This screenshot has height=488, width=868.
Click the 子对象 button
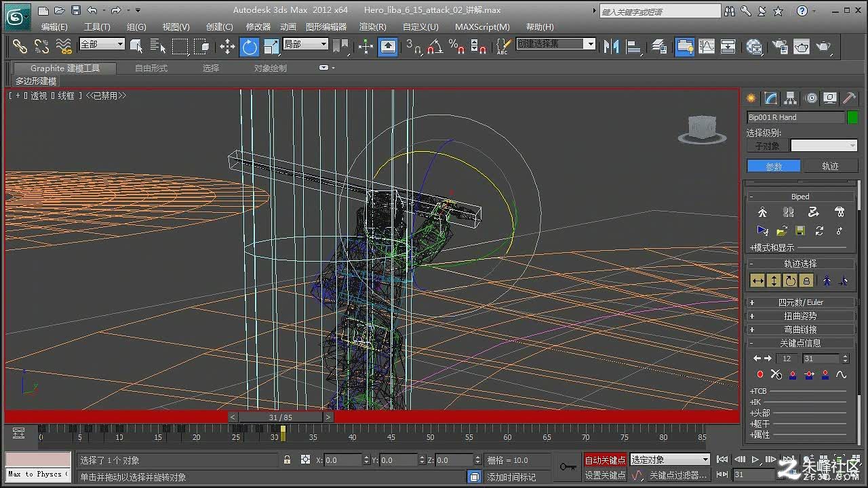tap(767, 146)
